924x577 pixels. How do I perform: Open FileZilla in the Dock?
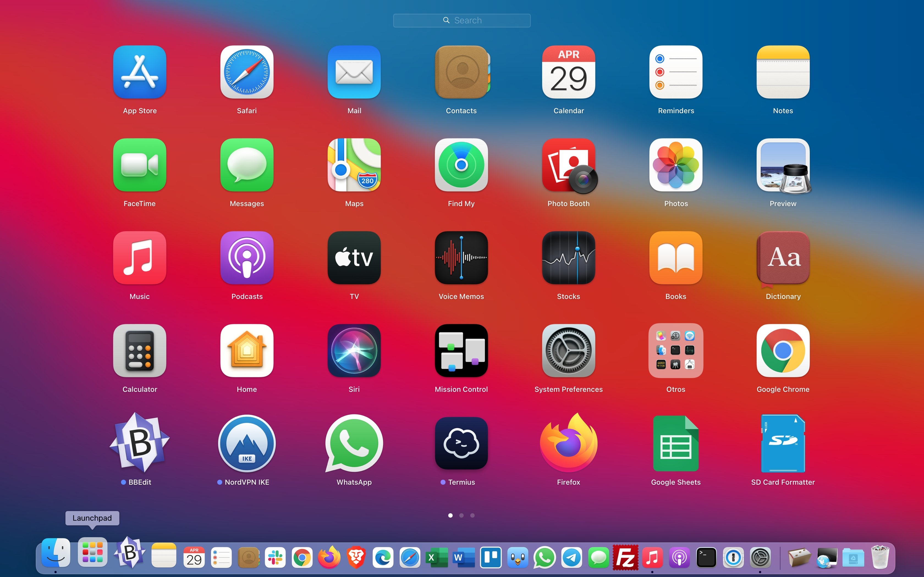(625, 557)
